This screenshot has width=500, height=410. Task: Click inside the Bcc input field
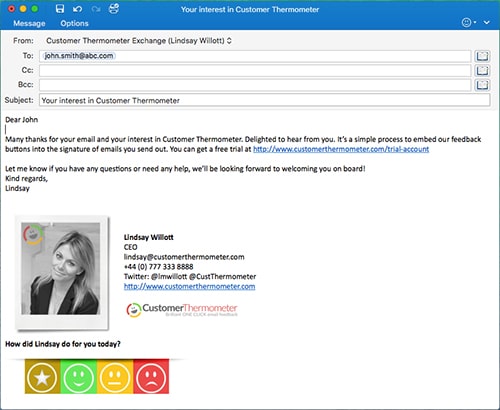click(255, 85)
